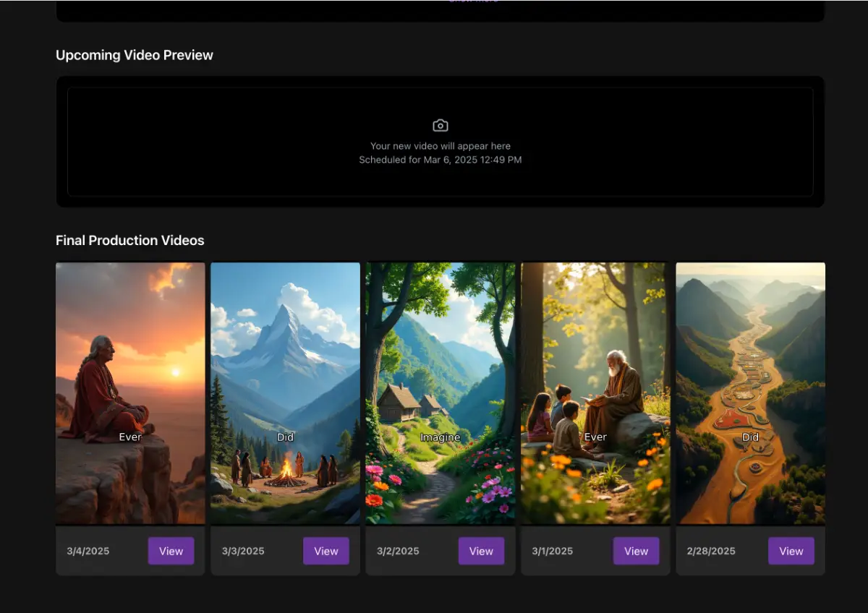The image size is (868, 613).
Task: Click the 2/28/2025 date label
Action: 711,551
